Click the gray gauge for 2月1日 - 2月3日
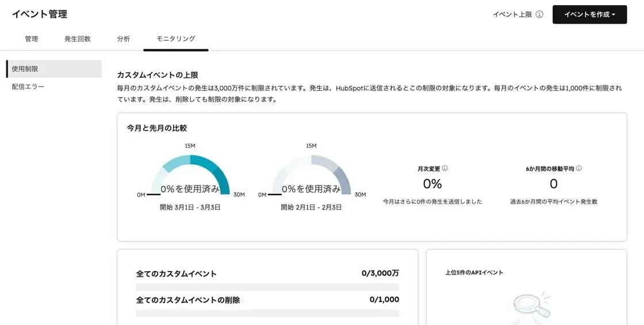The height and width of the screenshot is (325, 644). pyautogui.click(x=311, y=175)
